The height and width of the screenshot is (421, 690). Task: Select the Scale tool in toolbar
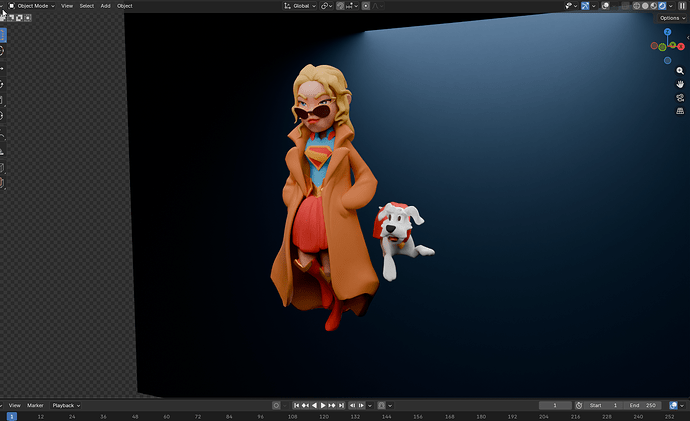[2, 100]
